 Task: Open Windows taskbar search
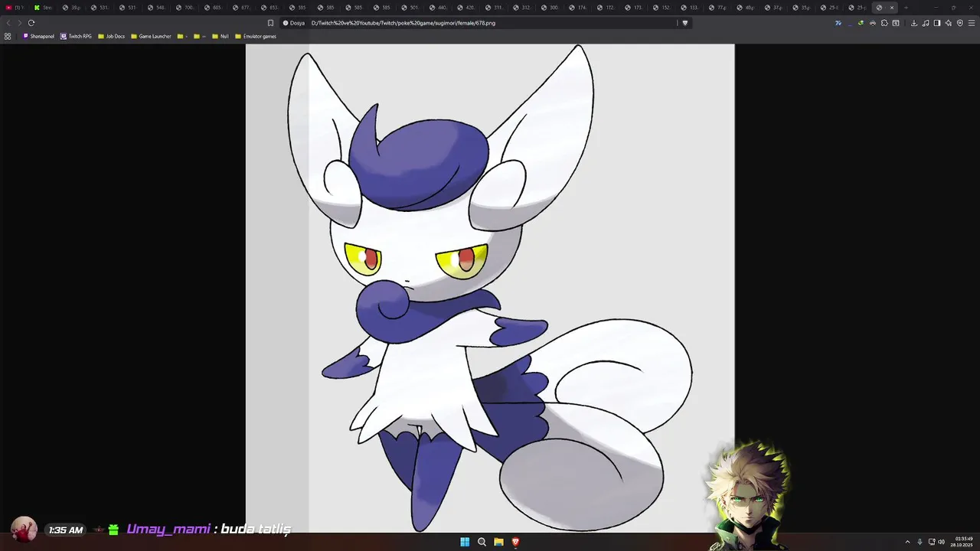click(x=482, y=542)
